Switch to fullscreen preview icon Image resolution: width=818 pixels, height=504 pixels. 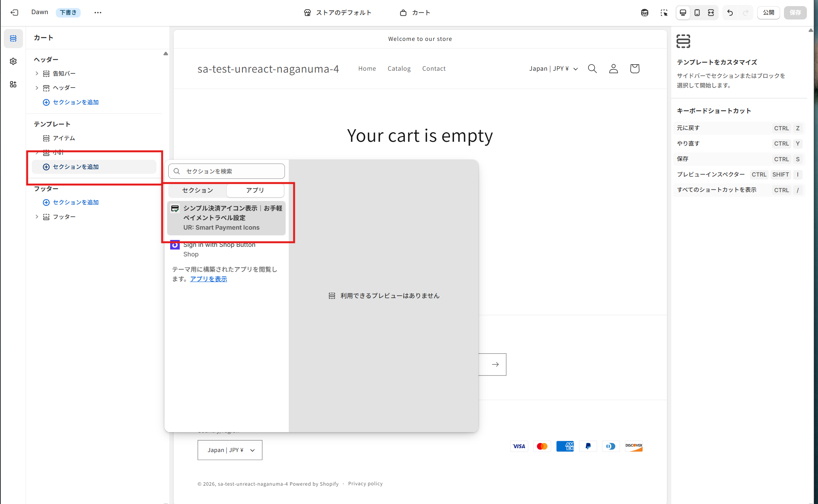pyautogui.click(x=711, y=13)
